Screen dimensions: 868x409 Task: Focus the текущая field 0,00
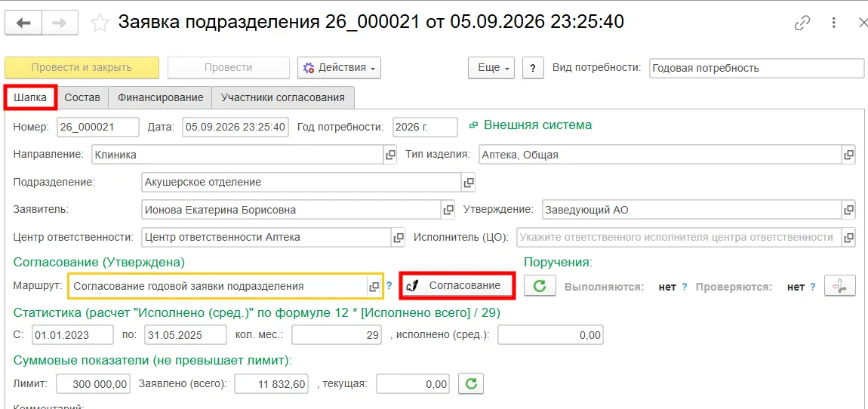tap(413, 383)
